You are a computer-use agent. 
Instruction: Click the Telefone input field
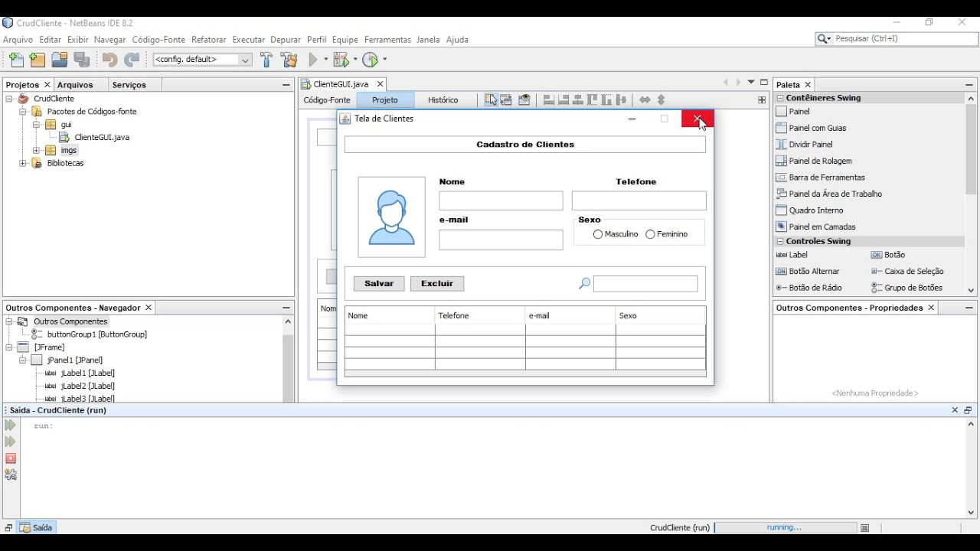[639, 201]
